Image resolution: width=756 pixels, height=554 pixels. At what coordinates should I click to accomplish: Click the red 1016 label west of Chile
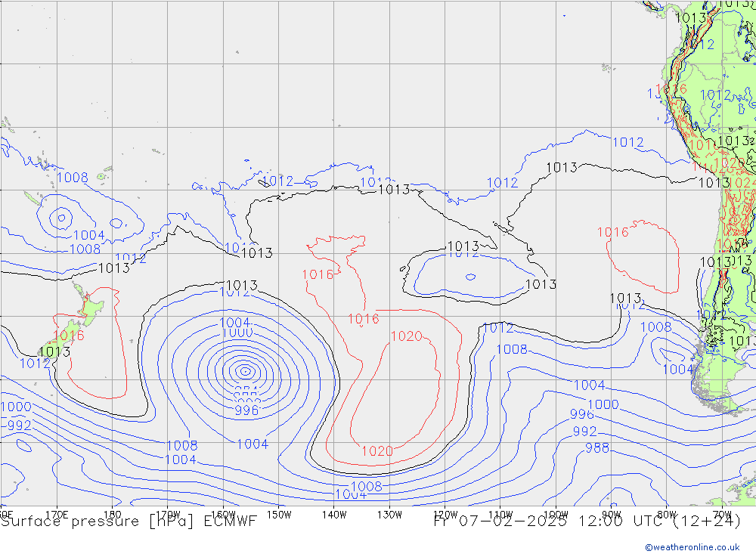click(613, 232)
